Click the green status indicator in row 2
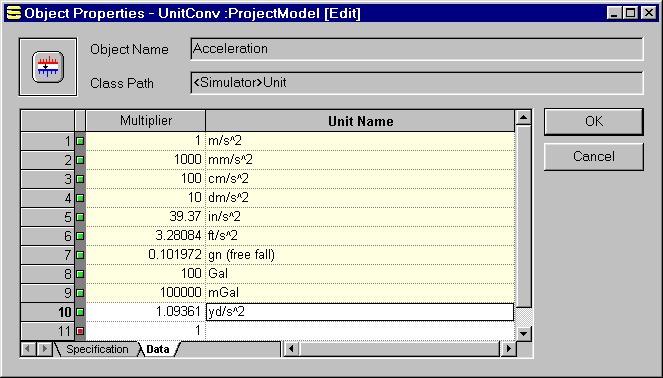This screenshot has height=378, width=663. (x=80, y=160)
